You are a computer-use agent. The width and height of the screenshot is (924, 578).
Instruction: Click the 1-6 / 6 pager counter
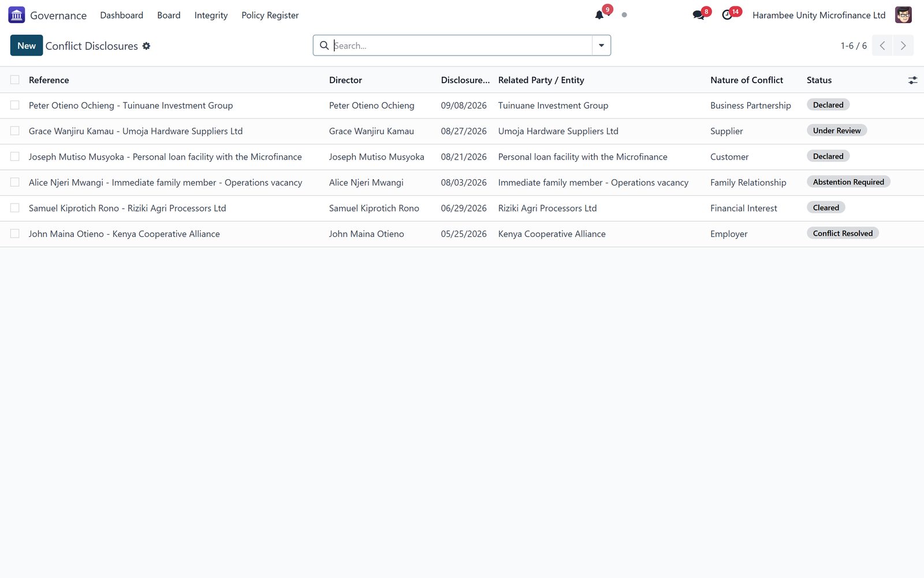coord(854,46)
